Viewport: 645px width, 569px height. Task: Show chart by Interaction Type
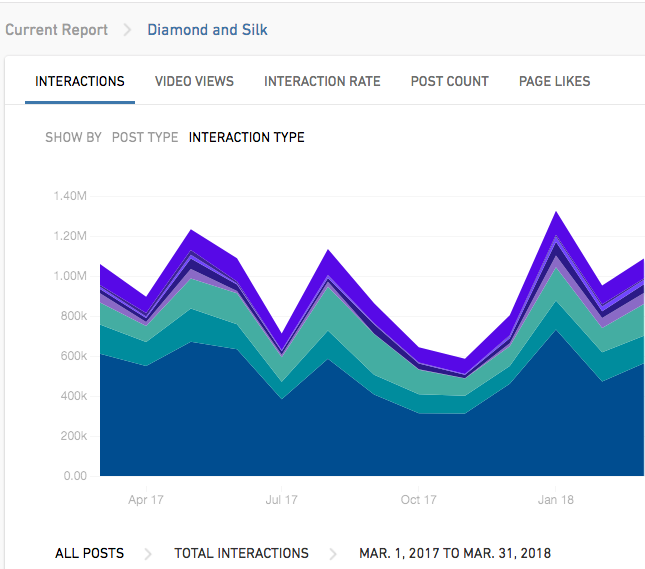click(x=246, y=137)
